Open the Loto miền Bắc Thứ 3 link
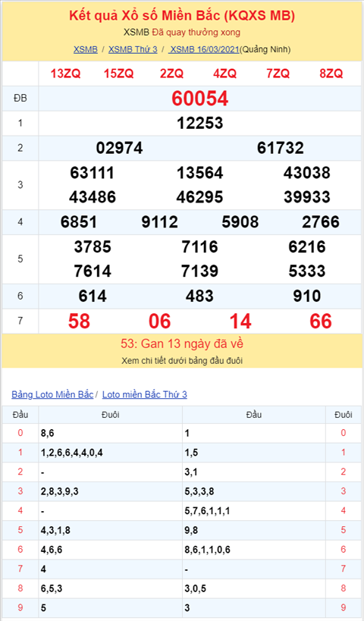The height and width of the screenshot is (621, 364). tap(145, 394)
